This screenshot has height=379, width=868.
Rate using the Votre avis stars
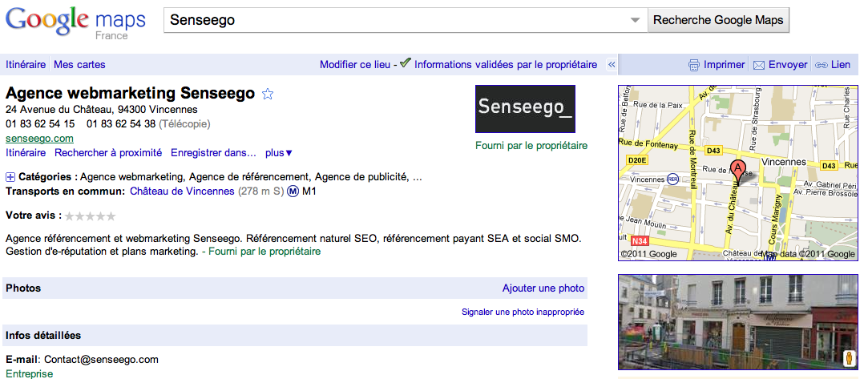click(x=91, y=216)
